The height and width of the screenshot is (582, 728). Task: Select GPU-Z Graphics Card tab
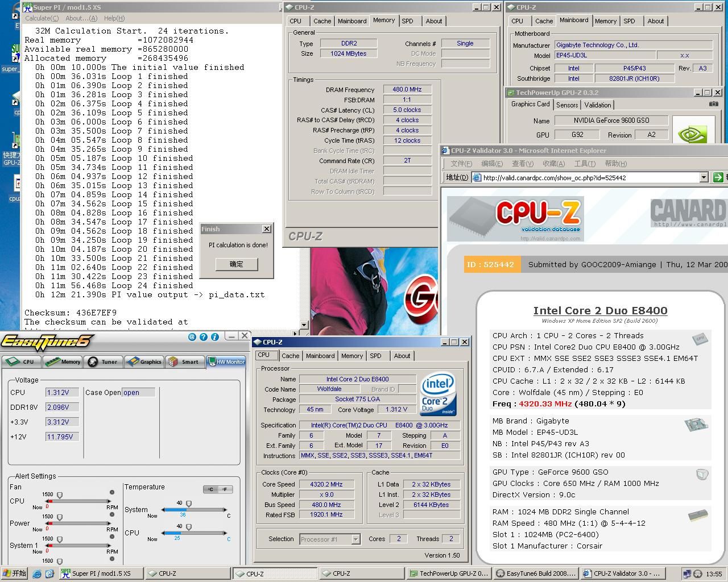click(x=530, y=104)
